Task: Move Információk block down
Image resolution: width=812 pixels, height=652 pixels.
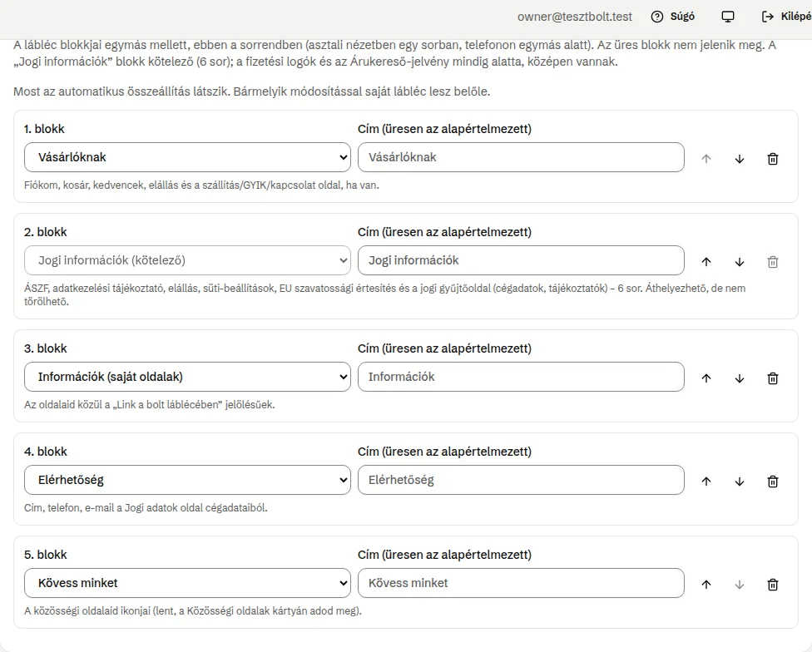Action: 740,378
